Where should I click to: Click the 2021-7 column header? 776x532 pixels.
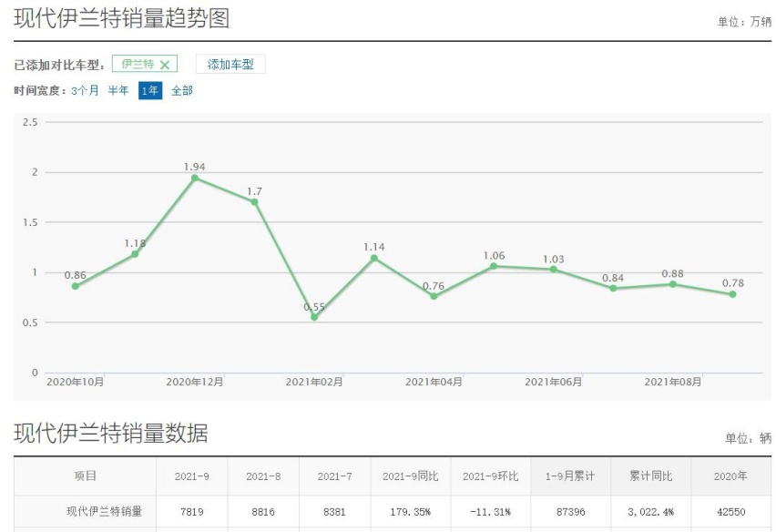point(334,476)
